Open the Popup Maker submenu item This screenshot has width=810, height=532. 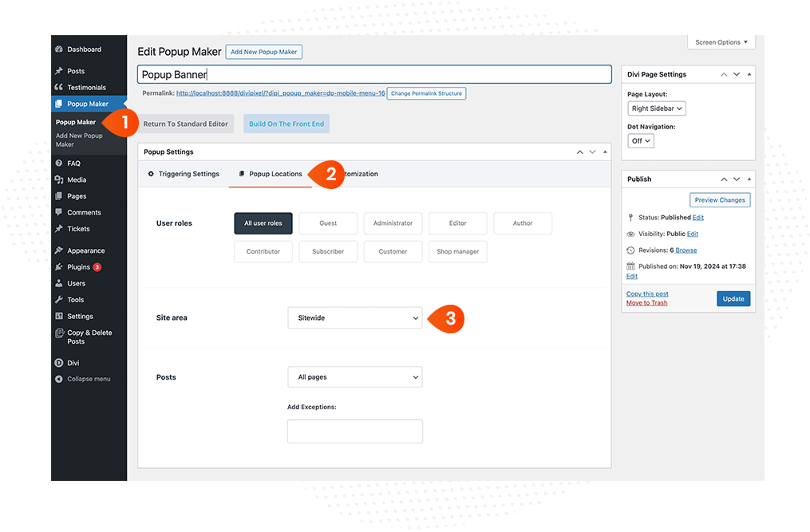[76, 122]
